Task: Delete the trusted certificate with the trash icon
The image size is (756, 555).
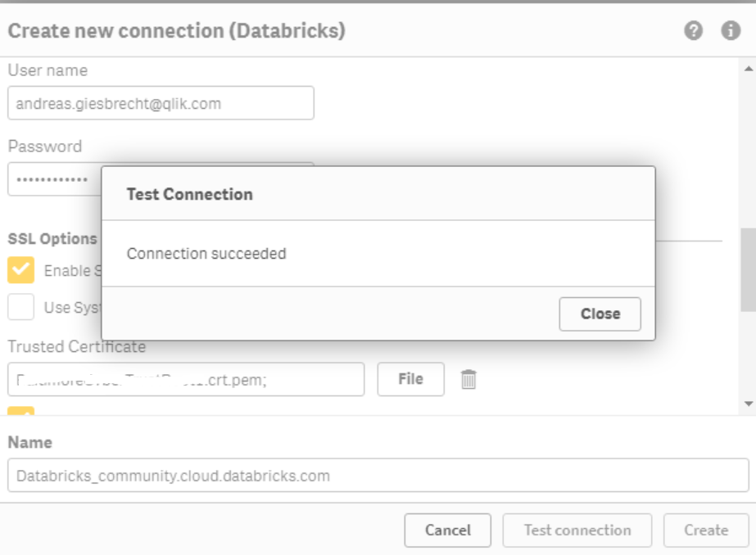Action: tap(469, 379)
